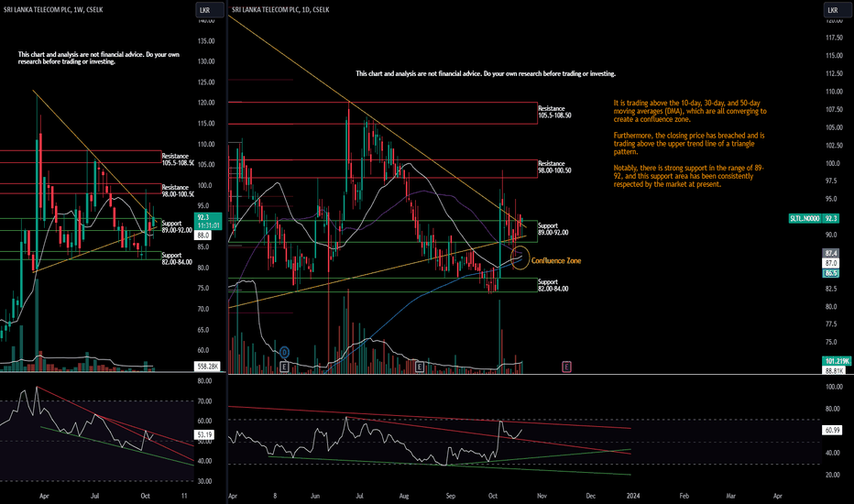The height and width of the screenshot is (504, 854).
Task: Click the 135.00 level on weekly price axis
Action: [206, 41]
